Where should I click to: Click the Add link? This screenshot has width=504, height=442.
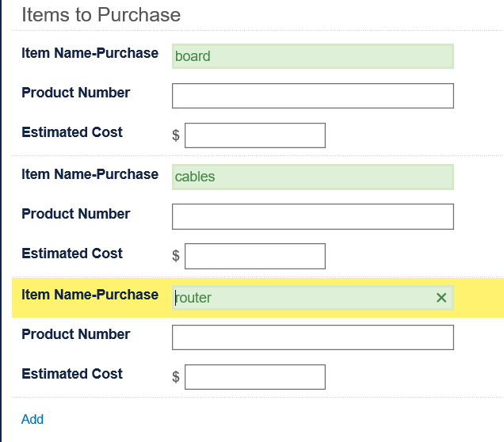(x=32, y=419)
